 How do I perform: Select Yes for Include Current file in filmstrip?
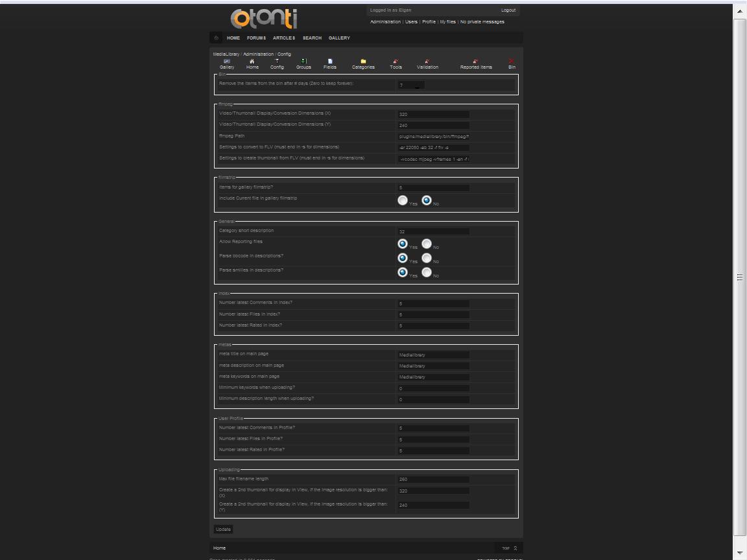403,201
